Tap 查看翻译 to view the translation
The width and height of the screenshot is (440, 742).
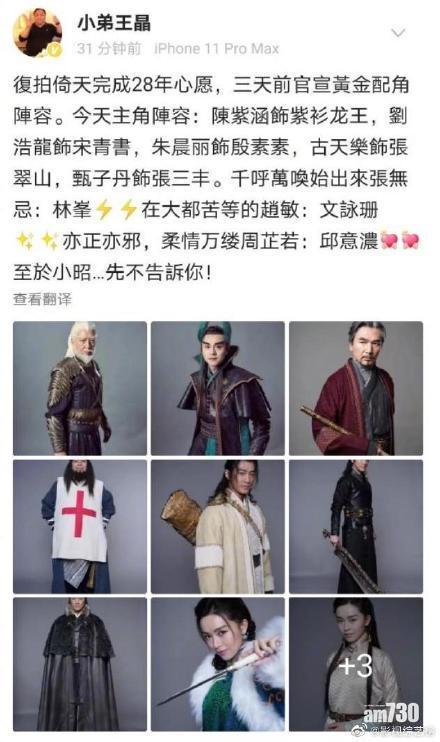43,299
